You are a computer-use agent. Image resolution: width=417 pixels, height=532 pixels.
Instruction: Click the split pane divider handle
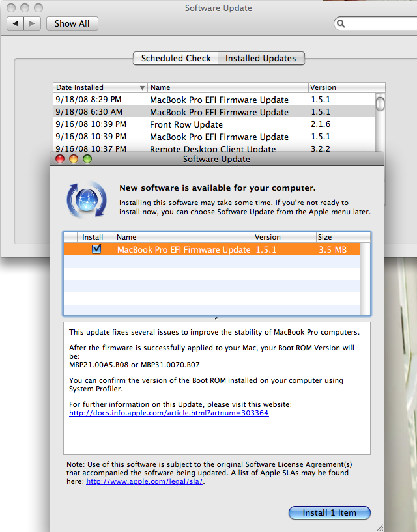(x=217, y=318)
